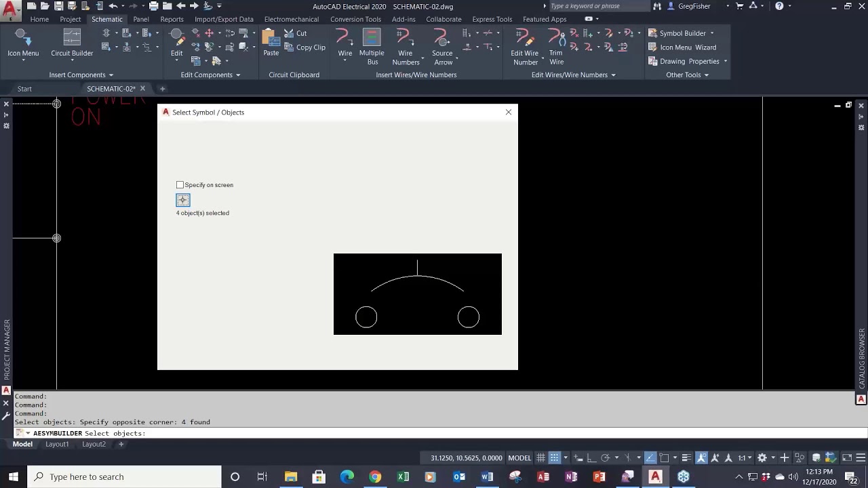Click the Windows taskbar search box
Viewport: 868px width, 488px height.
[x=124, y=477]
